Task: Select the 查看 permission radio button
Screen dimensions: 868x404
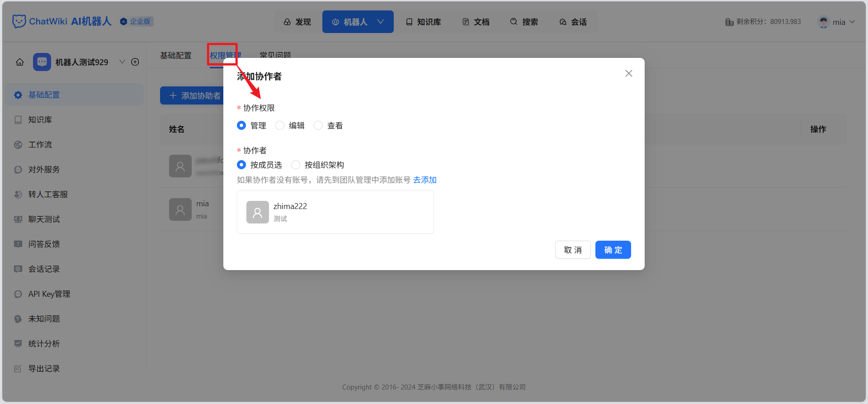Action: (318, 125)
